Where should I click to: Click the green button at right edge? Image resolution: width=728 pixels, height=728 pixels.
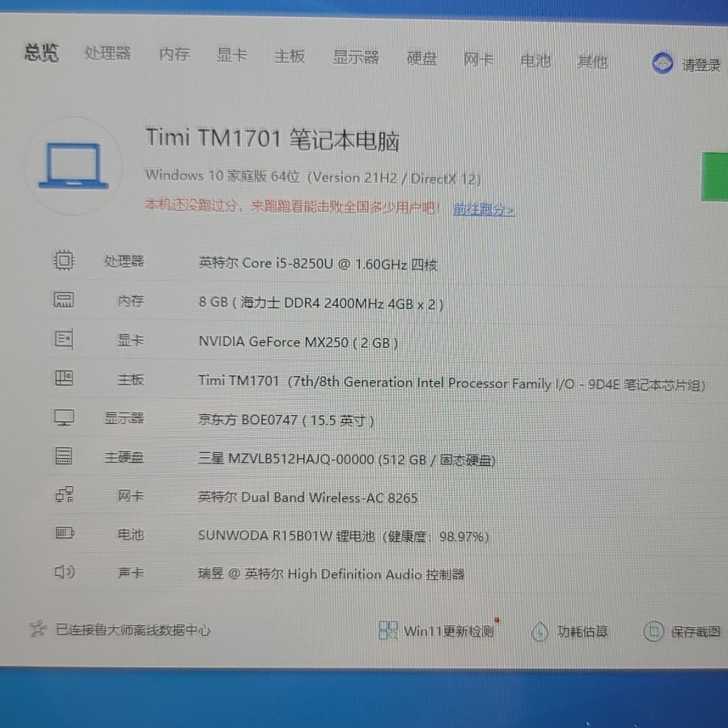[714, 176]
